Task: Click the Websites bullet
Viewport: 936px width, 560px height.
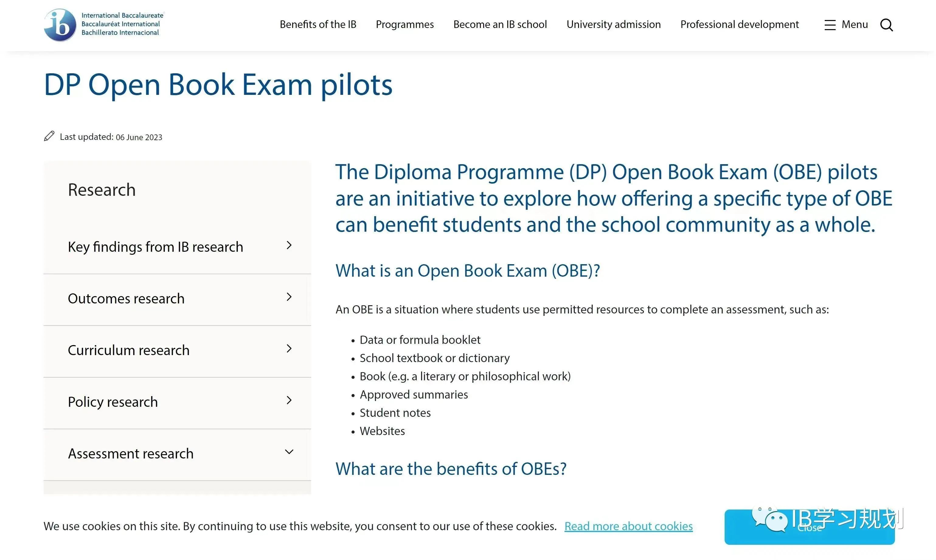Action: [382, 431]
